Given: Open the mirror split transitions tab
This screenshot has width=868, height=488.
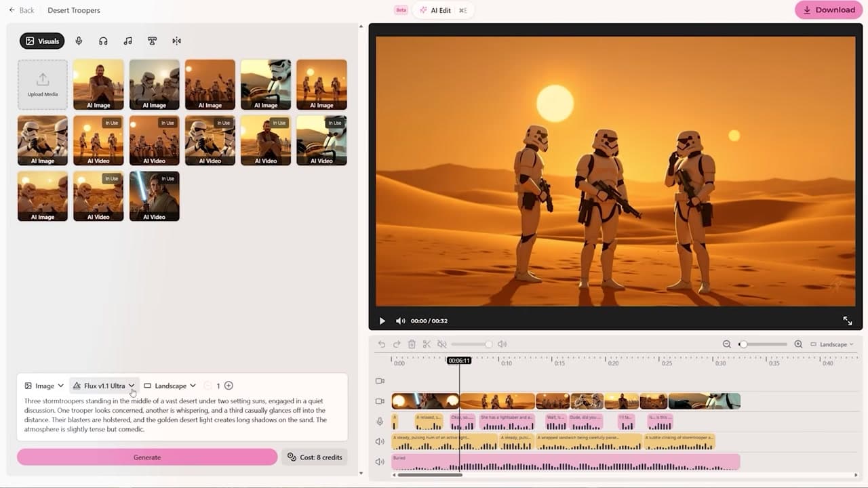Looking at the screenshot, I should [x=176, y=41].
